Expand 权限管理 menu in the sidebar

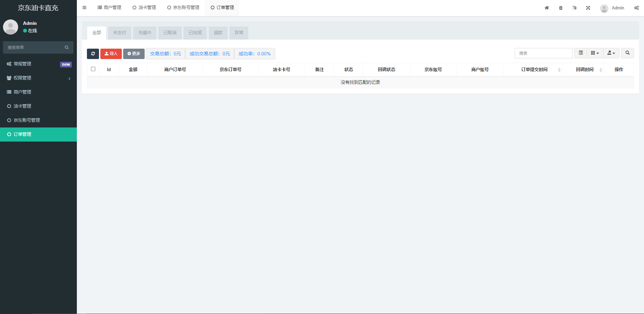[x=38, y=78]
